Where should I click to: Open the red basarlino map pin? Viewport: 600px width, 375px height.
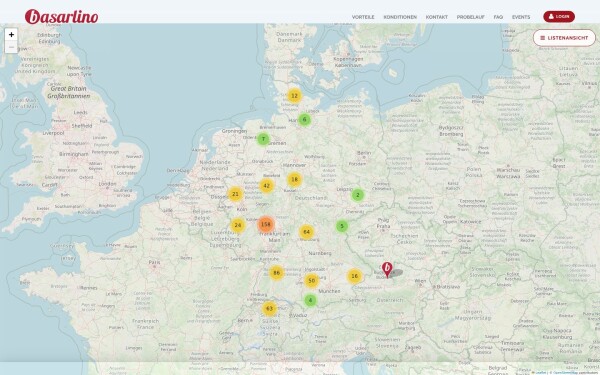[387, 270]
